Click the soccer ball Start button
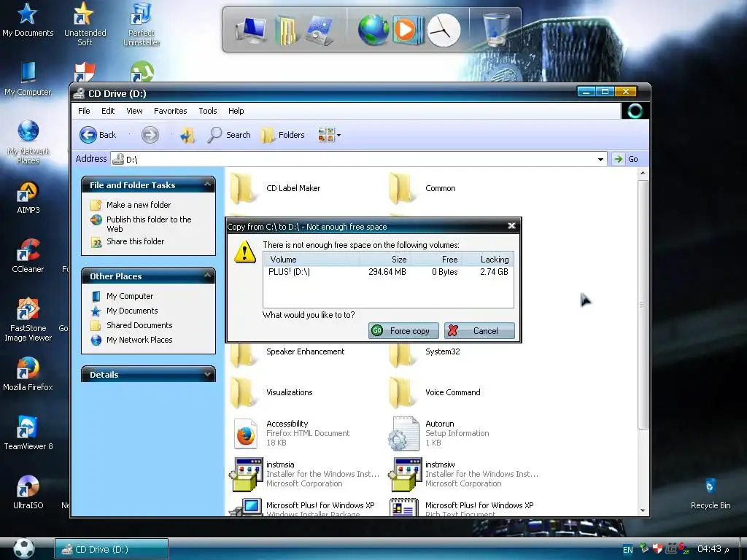Viewport: 747px width, 560px height. [x=24, y=548]
